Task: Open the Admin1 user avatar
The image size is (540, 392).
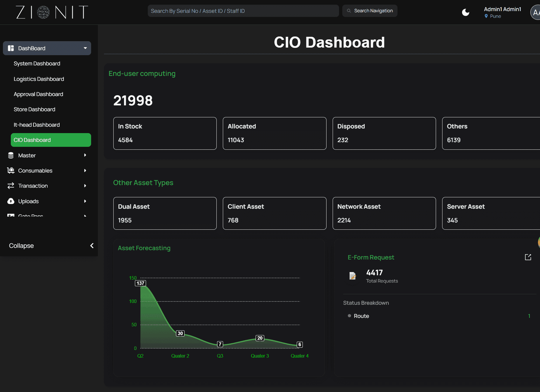Action: [x=536, y=12]
